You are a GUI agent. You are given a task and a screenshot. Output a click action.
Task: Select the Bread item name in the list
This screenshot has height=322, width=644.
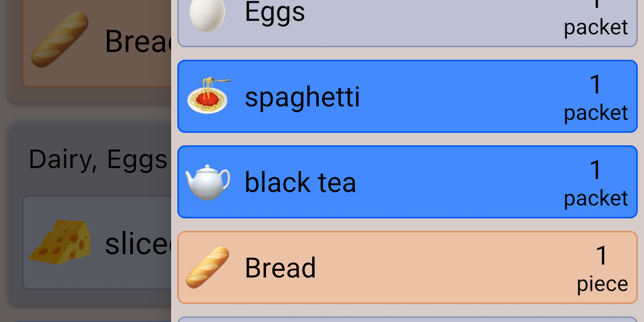280,268
